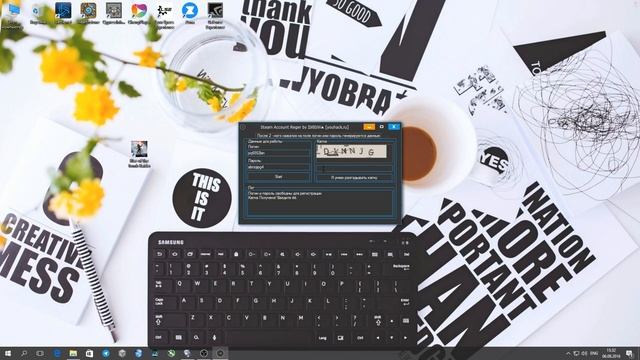
Task: Click the log output text area
Action: click(x=320, y=202)
